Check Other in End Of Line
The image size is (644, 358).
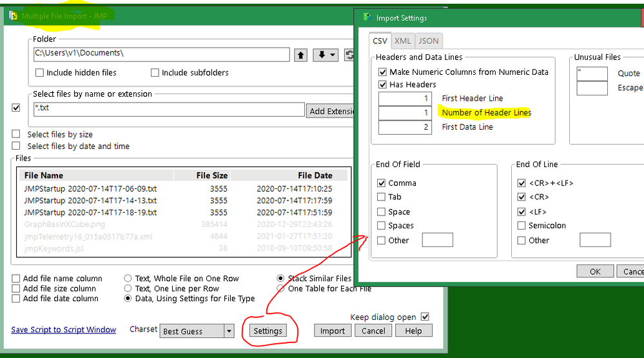(x=522, y=241)
